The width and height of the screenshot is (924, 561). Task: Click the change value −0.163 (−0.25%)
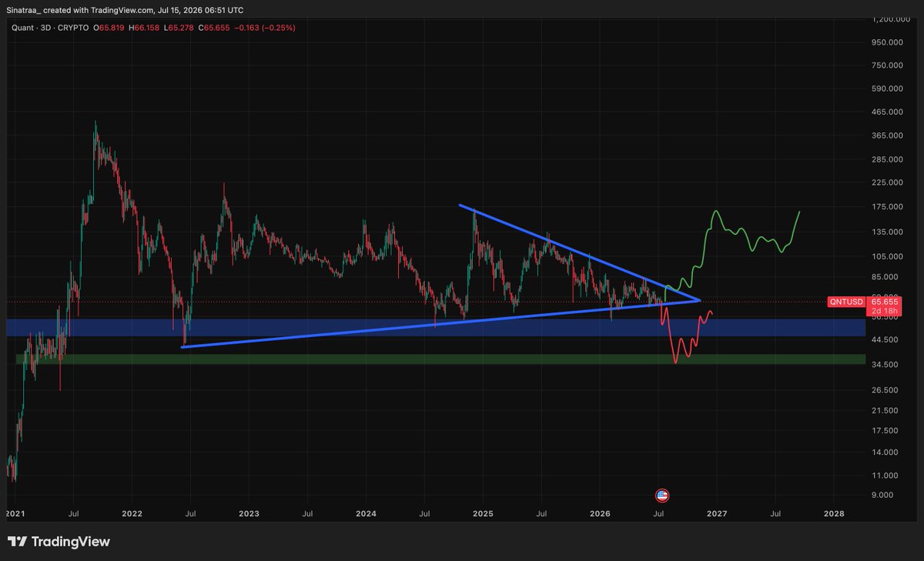[264, 28]
